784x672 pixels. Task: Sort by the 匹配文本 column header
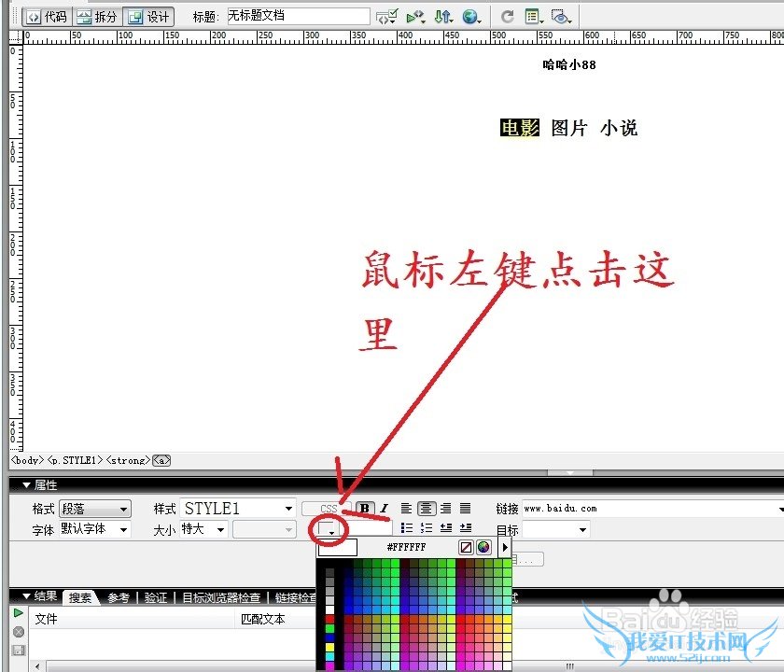pyautogui.click(x=263, y=619)
